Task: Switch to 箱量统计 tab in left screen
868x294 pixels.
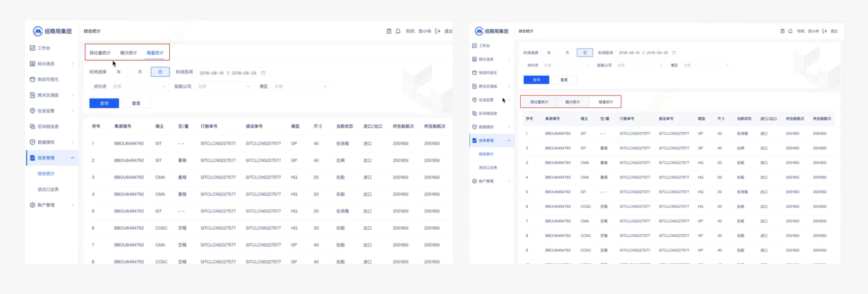Action: click(155, 53)
